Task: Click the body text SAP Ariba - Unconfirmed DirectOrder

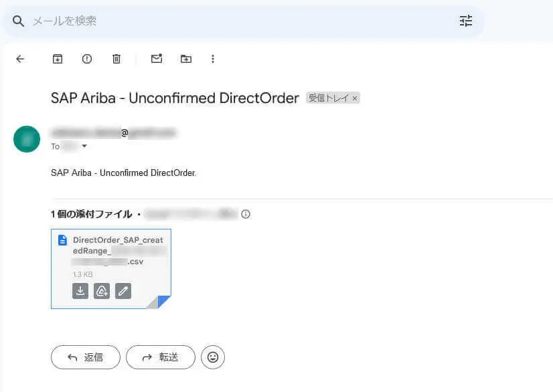Action: tap(123, 173)
